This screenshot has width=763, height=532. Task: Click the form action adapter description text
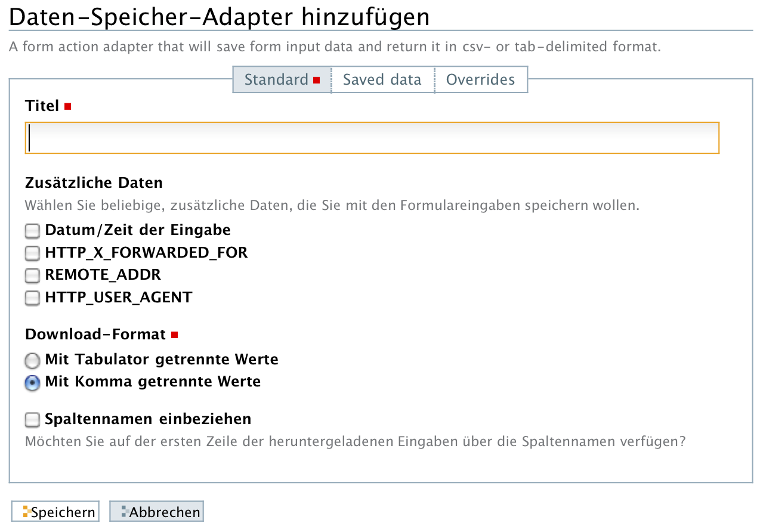coord(335,47)
